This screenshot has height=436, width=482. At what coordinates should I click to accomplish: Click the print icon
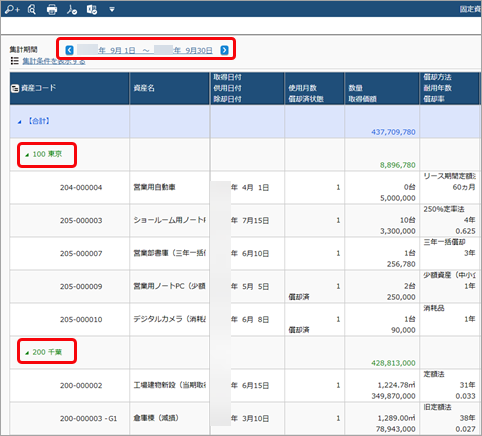[52, 10]
